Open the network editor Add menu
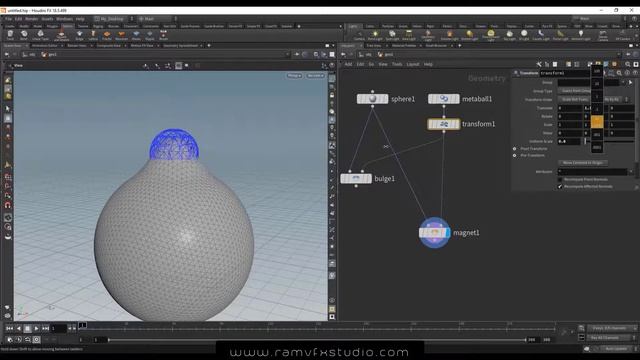Viewport: 640px width, 360px height. tap(348, 64)
